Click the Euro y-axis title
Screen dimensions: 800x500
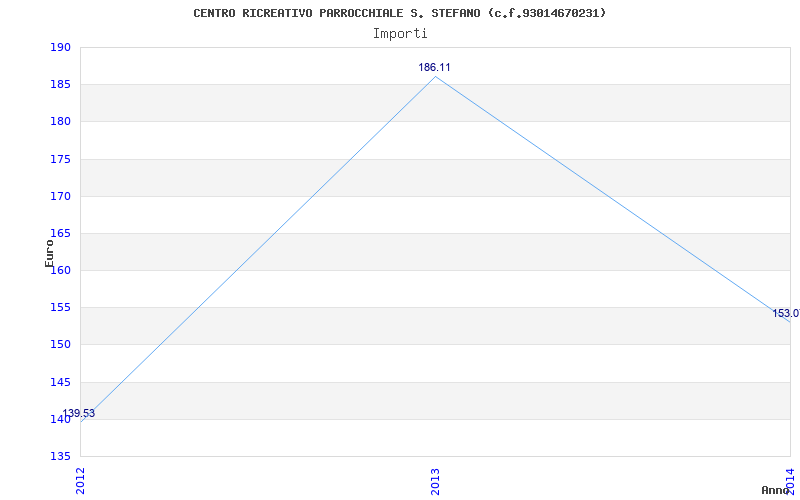pos(49,253)
